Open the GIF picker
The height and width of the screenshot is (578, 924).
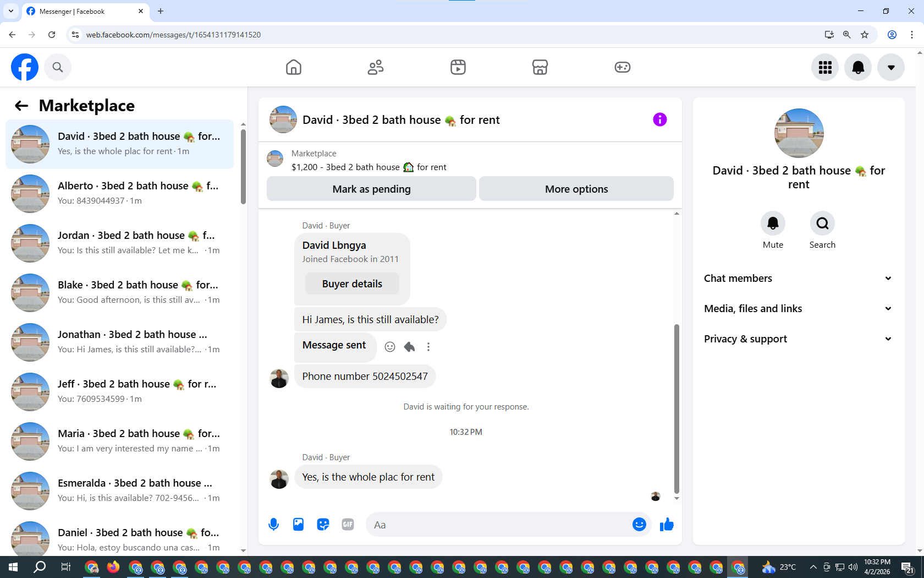coord(348,525)
